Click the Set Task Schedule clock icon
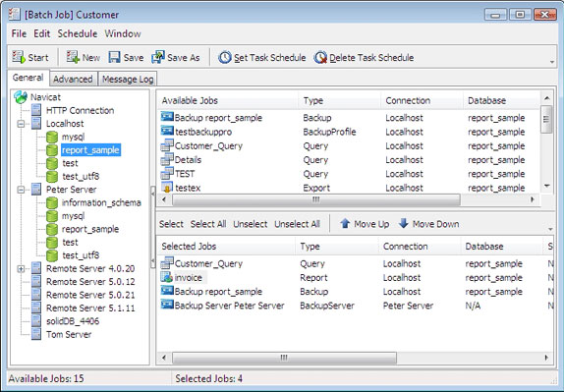564x392 pixels. pyautogui.click(x=225, y=57)
